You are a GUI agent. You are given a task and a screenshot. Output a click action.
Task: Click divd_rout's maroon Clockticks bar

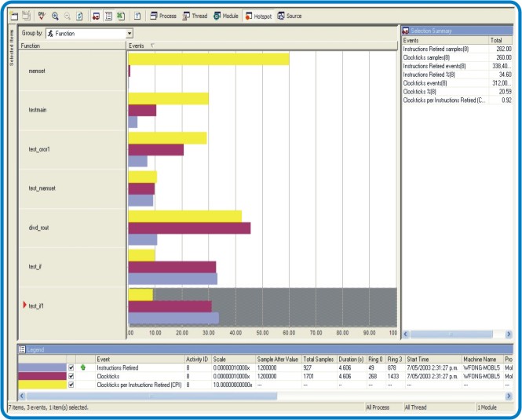pyautogui.click(x=189, y=228)
